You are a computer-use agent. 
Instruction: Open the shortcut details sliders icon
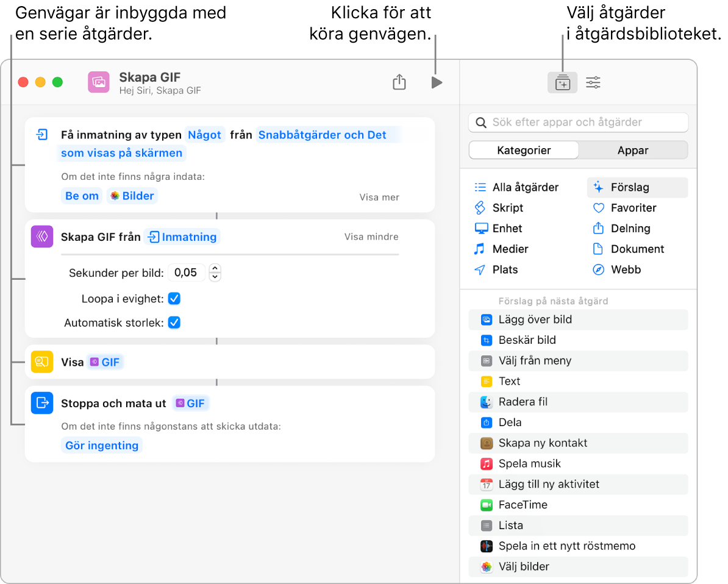point(592,82)
